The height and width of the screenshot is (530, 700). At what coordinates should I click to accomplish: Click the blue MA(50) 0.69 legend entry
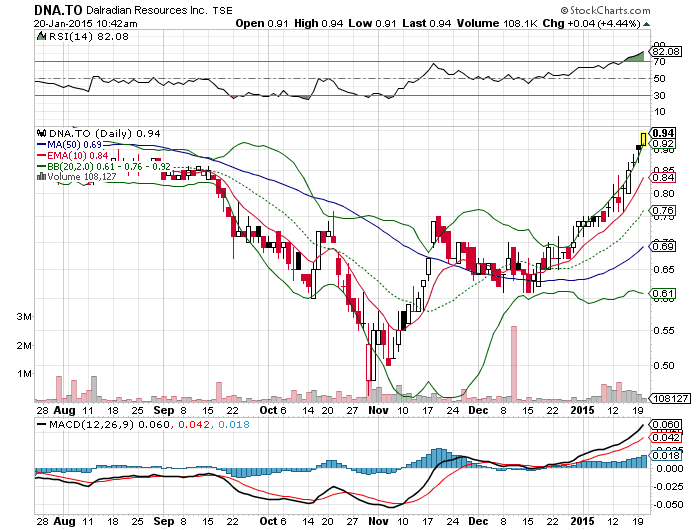pos(69,145)
